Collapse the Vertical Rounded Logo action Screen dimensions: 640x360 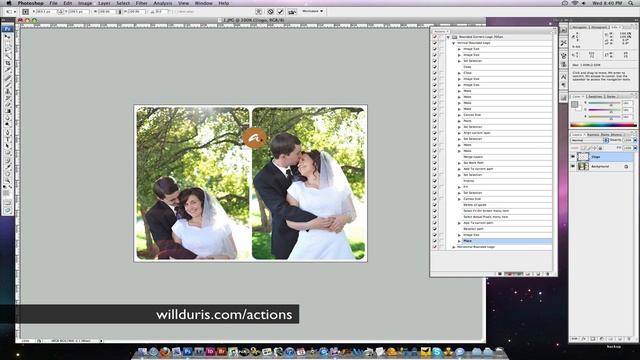[x=453, y=43]
